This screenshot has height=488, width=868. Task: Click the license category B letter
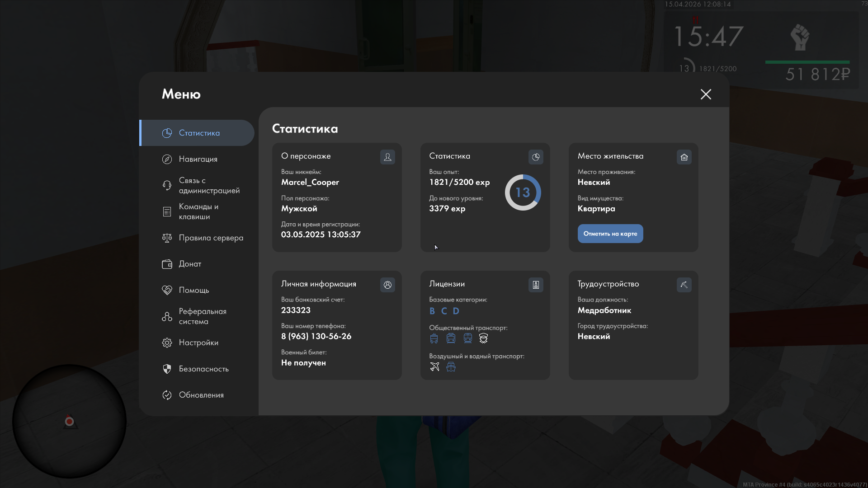pyautogui.click(x=432, y=311)
